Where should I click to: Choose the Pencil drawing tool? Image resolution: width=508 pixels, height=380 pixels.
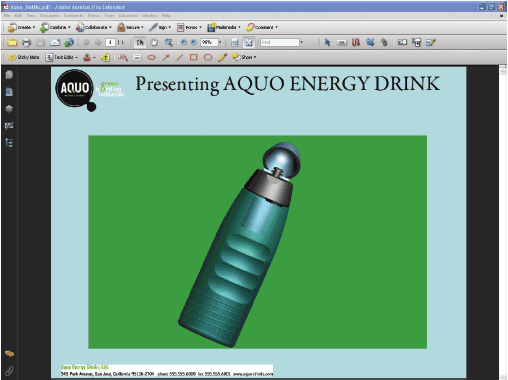point(222,57)
